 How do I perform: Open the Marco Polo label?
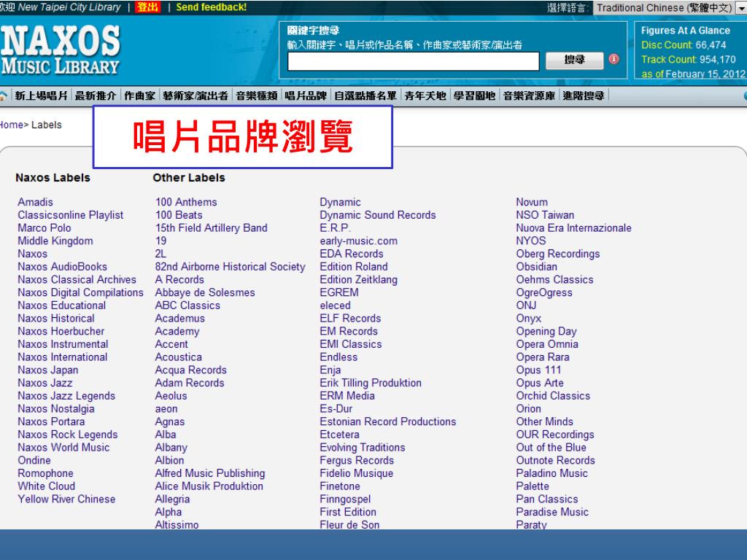44,227
